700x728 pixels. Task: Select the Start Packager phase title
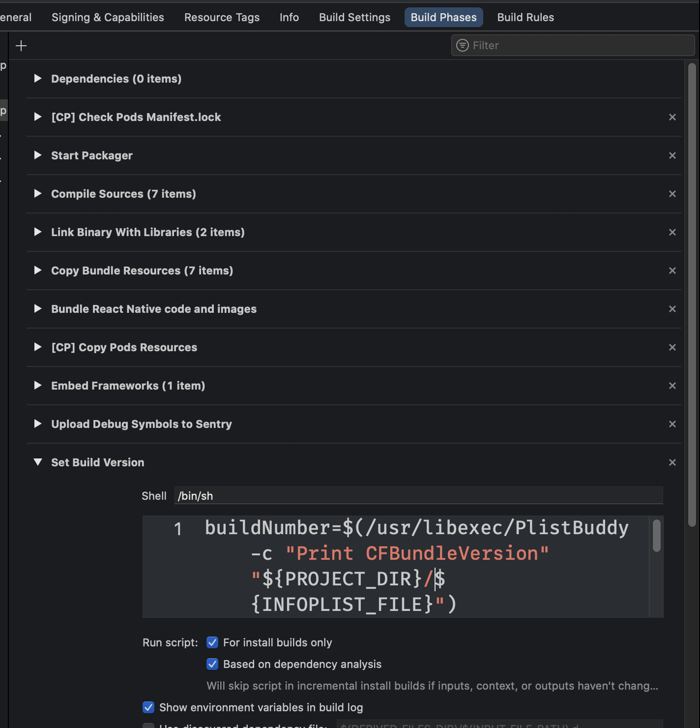[x=92, y=155]
